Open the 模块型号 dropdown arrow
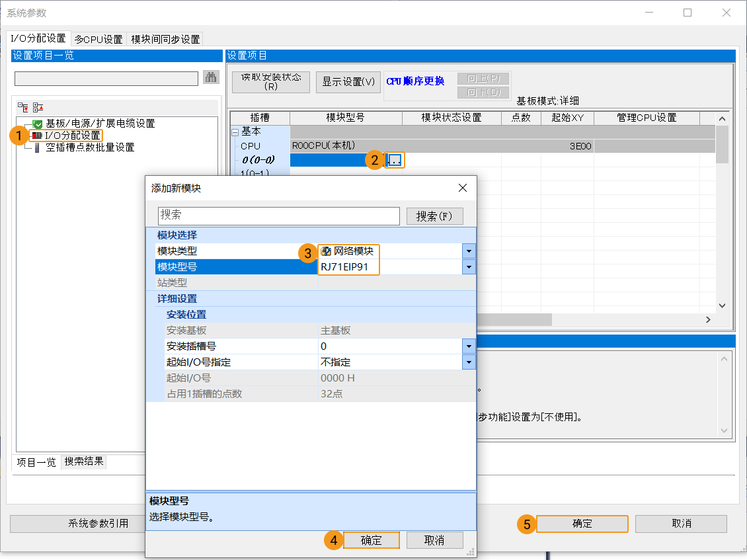747x560 pixels. [x=469, y=267]
